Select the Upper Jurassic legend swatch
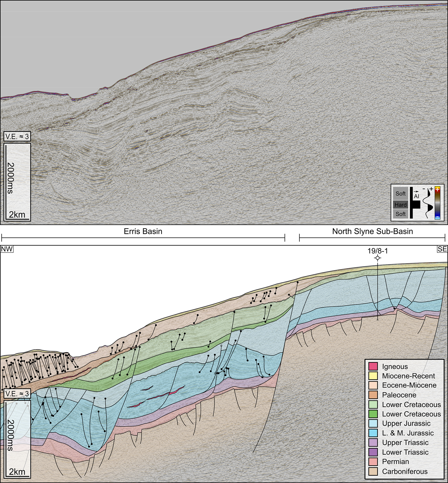Image resolution: width=448 pixels, height=483 pixels. [x=373, y=423]
